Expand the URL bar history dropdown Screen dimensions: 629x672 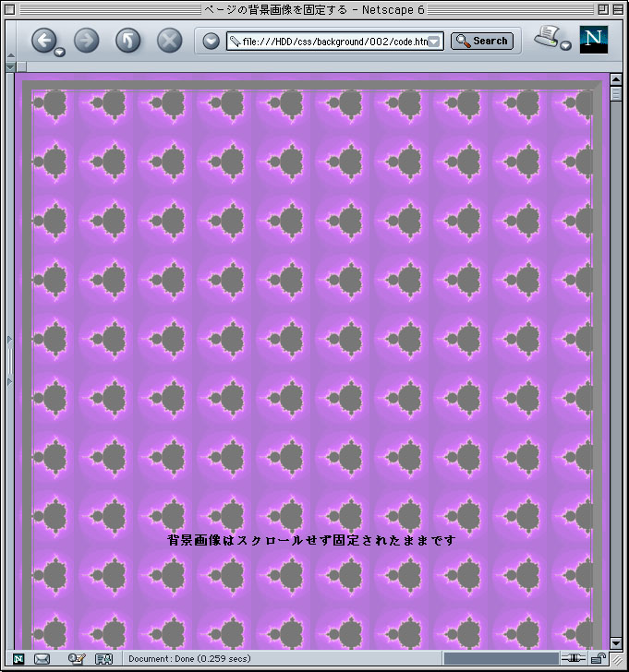434,42
